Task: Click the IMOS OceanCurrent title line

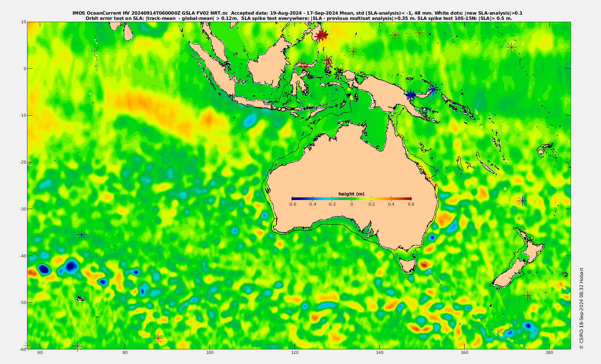Action: click(x=297, y=13)
